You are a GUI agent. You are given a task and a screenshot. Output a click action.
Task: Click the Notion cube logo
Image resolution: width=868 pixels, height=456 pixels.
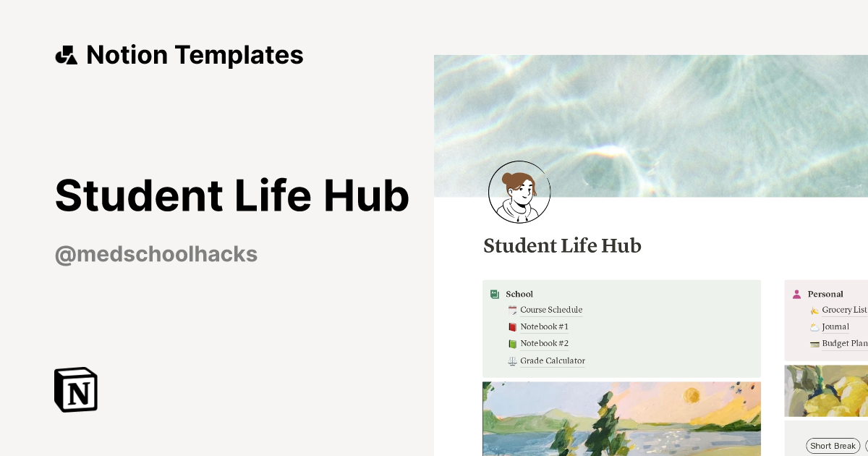[76, 389]
